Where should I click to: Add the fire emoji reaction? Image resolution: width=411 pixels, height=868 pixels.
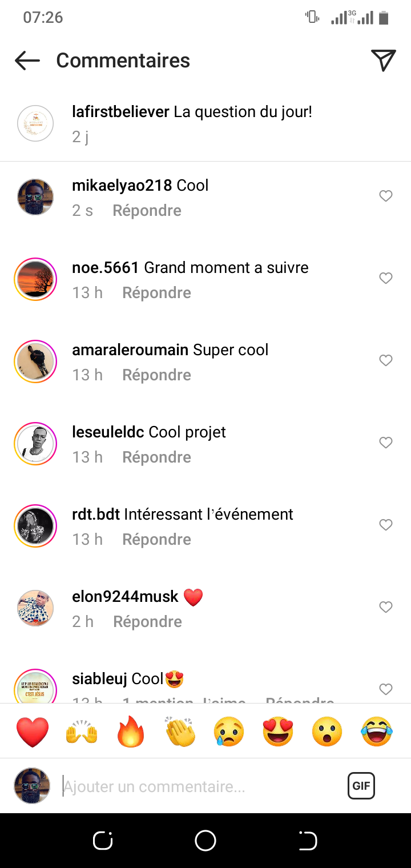click(131, 732)
